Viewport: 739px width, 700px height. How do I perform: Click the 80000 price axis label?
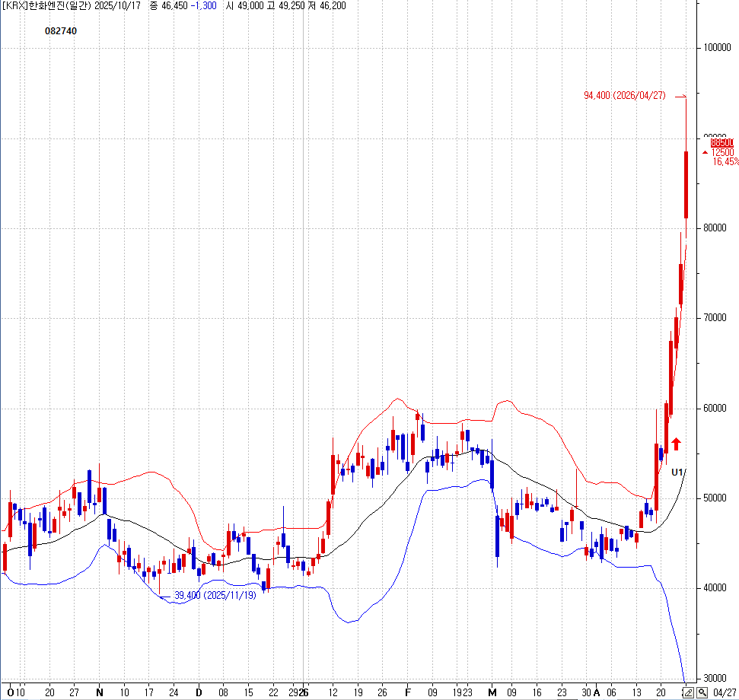point(715,228)
